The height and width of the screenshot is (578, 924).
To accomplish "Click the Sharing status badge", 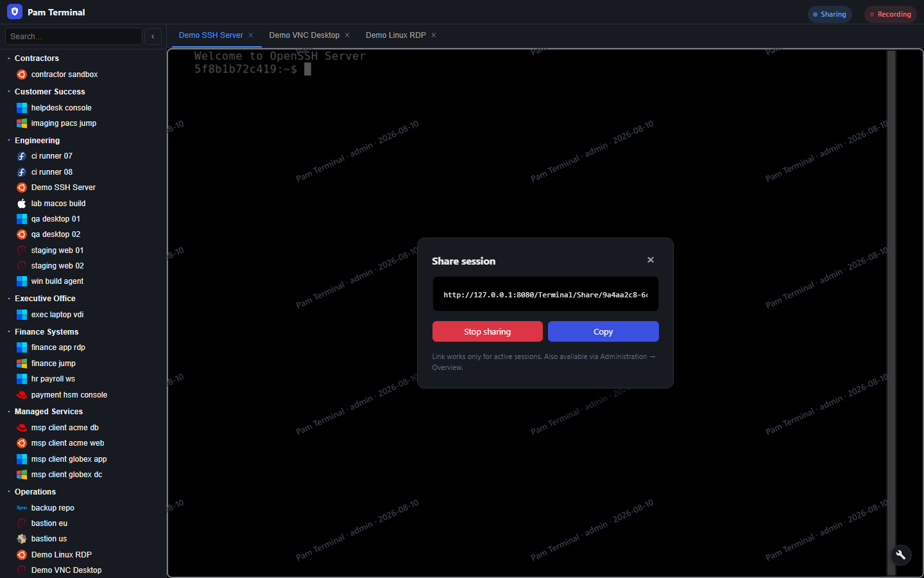I will pos(830,14).
